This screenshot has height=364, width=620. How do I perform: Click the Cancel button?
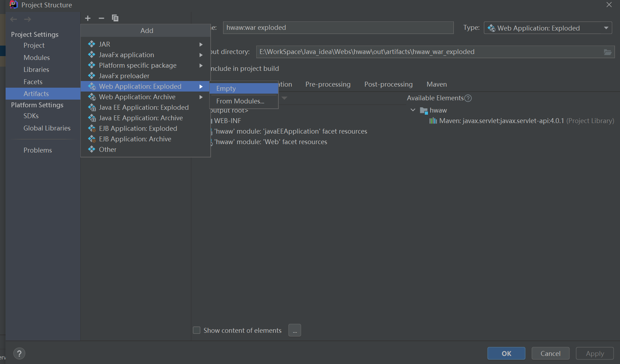[550, 353]
